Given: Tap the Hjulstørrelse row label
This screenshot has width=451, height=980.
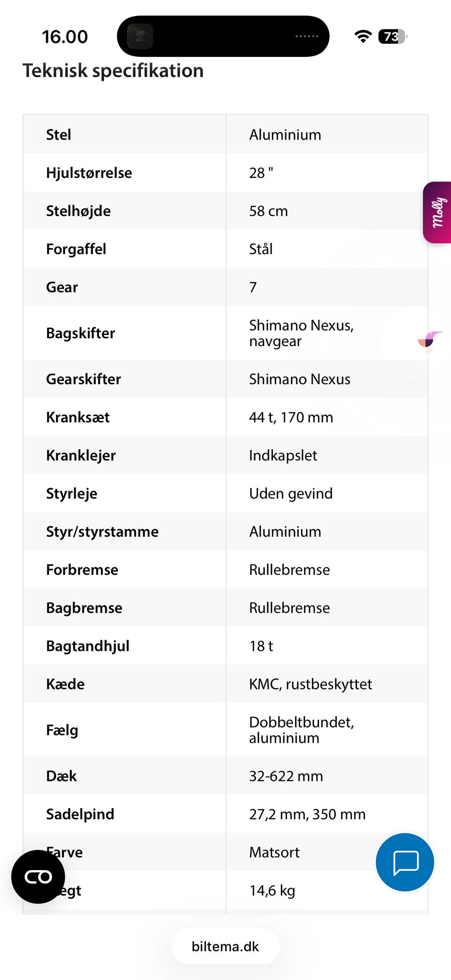Looking at the screenshot, I should click(89, 173).
